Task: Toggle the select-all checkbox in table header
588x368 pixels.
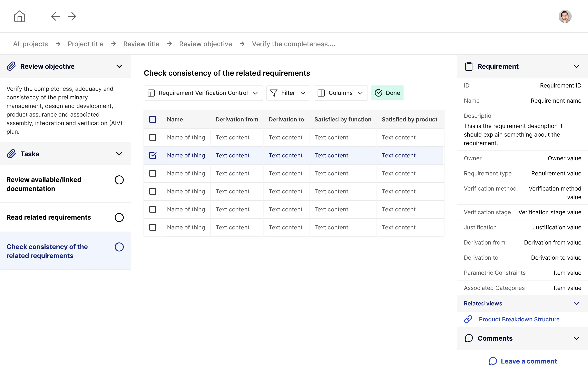Action: [x=153, y=120]
